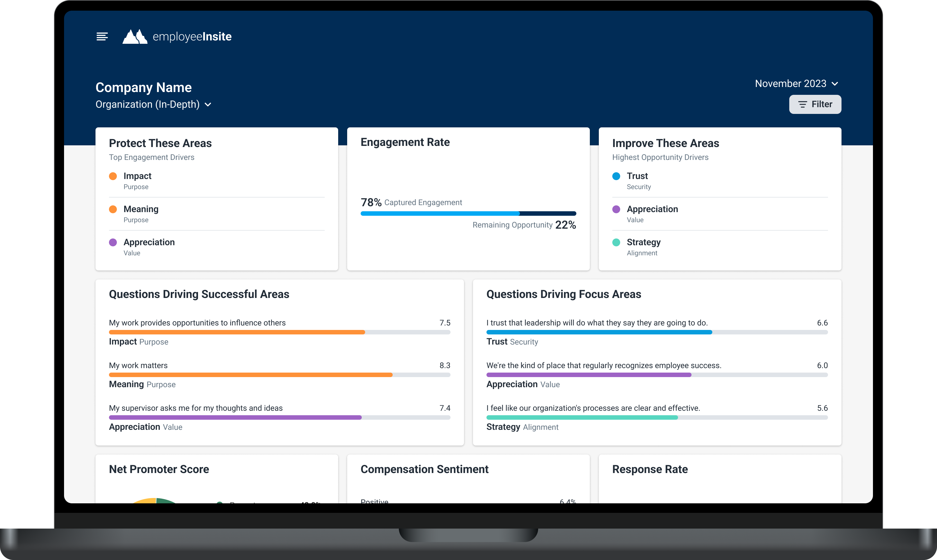Expand the Organization (In-Depth) selector
Viewport: 937px width, 560px height.
coord(153,105)
